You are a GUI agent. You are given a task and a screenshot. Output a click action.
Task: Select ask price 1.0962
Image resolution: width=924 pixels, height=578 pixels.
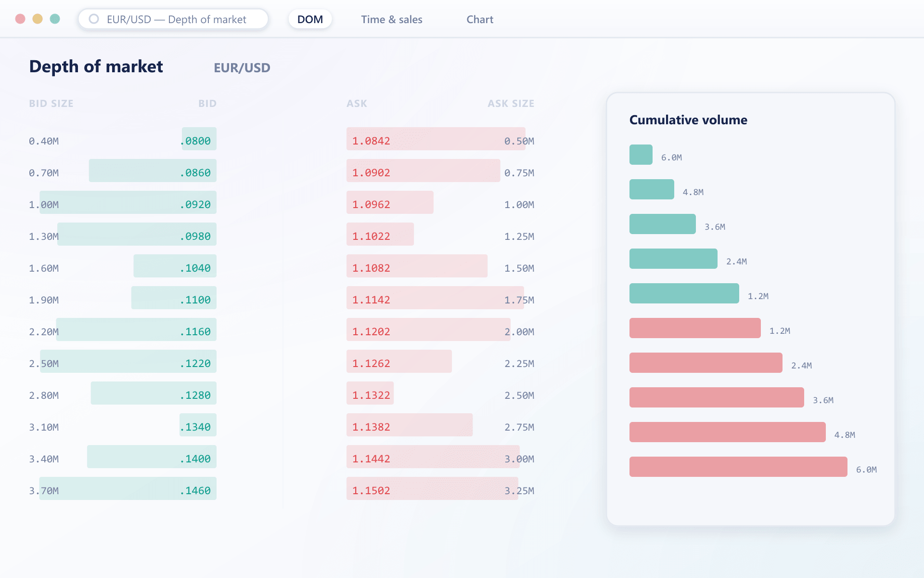click(371, 205)
